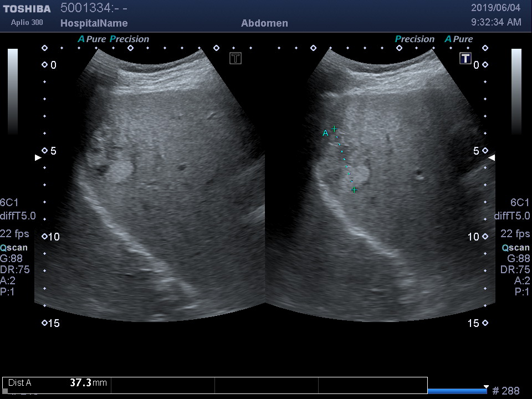Click the left image T orientation marker
532x399 pixels.
(x=236, y=58)
